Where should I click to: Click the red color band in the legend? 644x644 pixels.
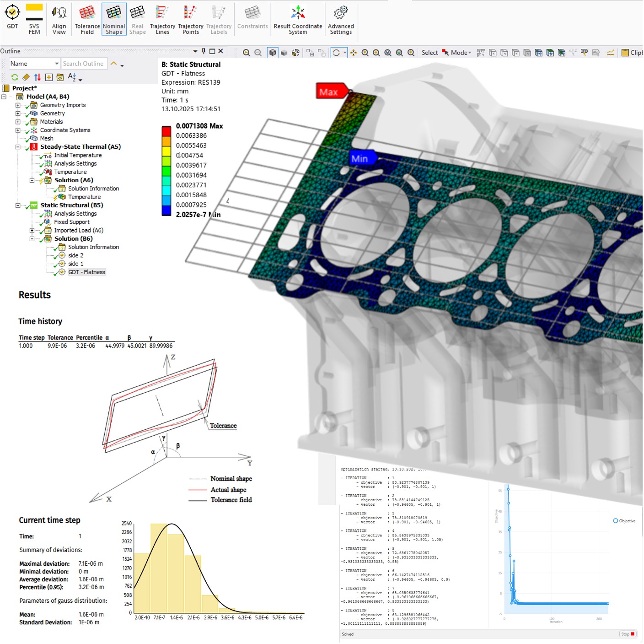tap(166, 131)
